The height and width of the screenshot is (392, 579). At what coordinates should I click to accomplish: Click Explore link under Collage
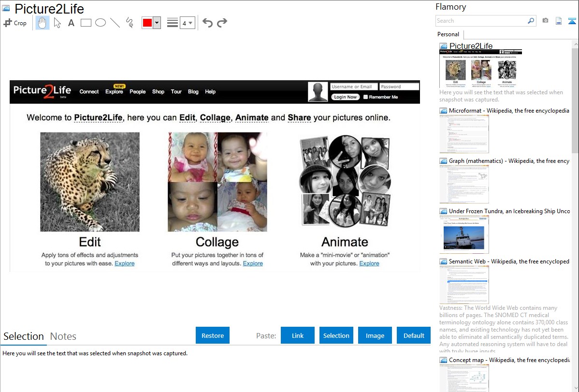(x=253, y=263)
